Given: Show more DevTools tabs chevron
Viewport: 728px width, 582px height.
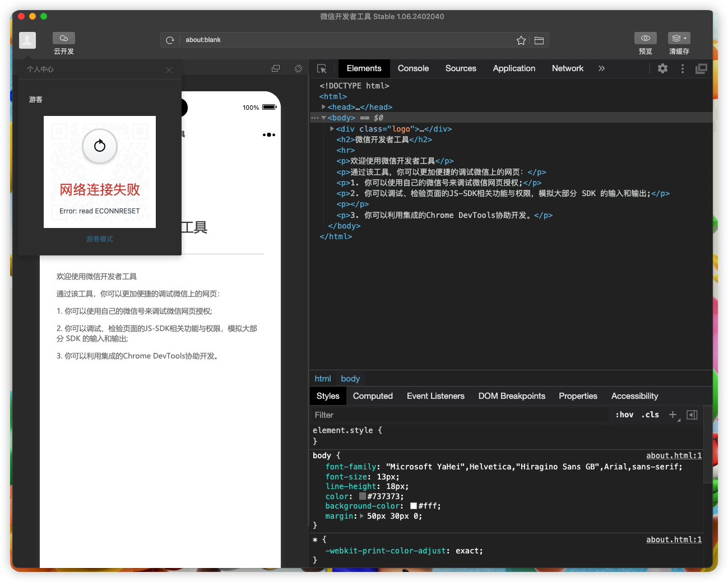Looking at the screenshot, I should click(601, 68).
